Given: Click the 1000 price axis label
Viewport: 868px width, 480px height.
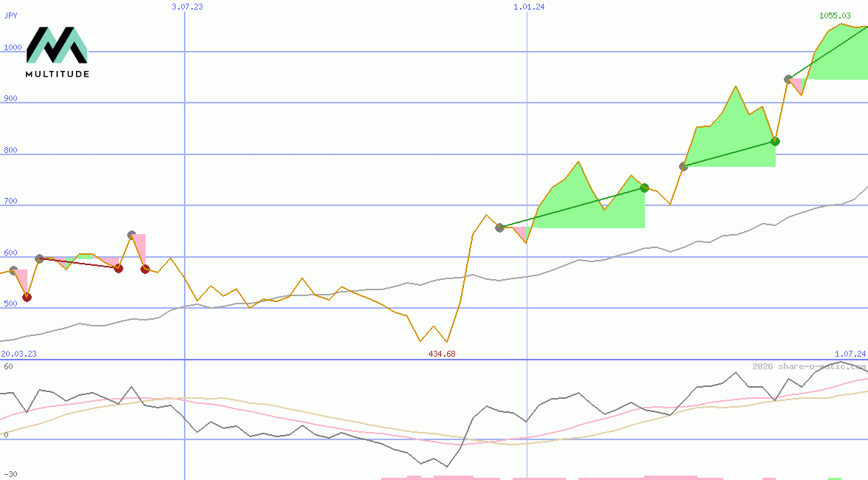Looking at the screenshot, I should 13,47.
